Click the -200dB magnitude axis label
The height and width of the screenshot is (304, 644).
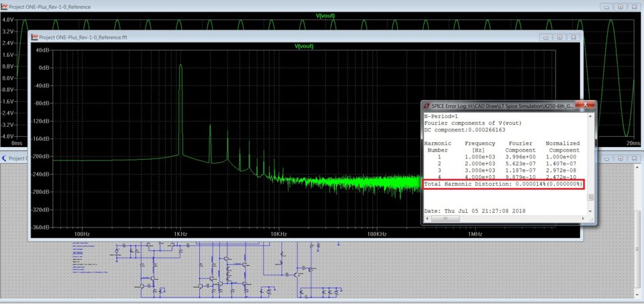point(40,156)
